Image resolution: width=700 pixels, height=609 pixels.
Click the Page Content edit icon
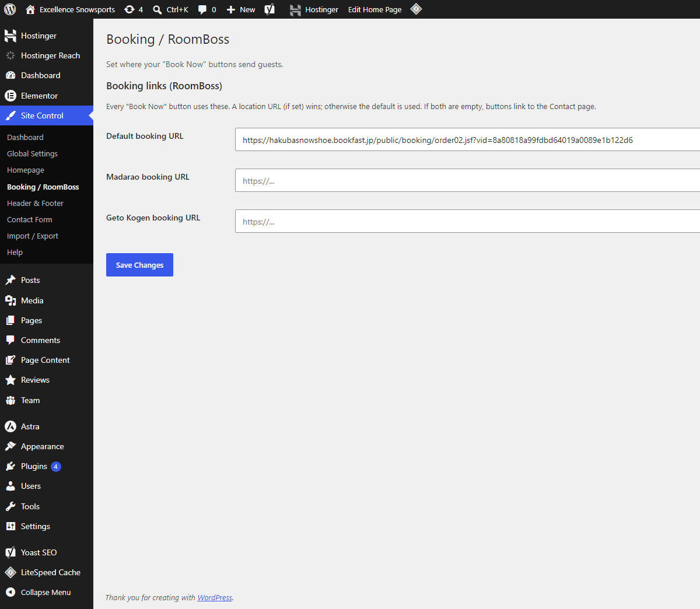(x=10, y=360)
